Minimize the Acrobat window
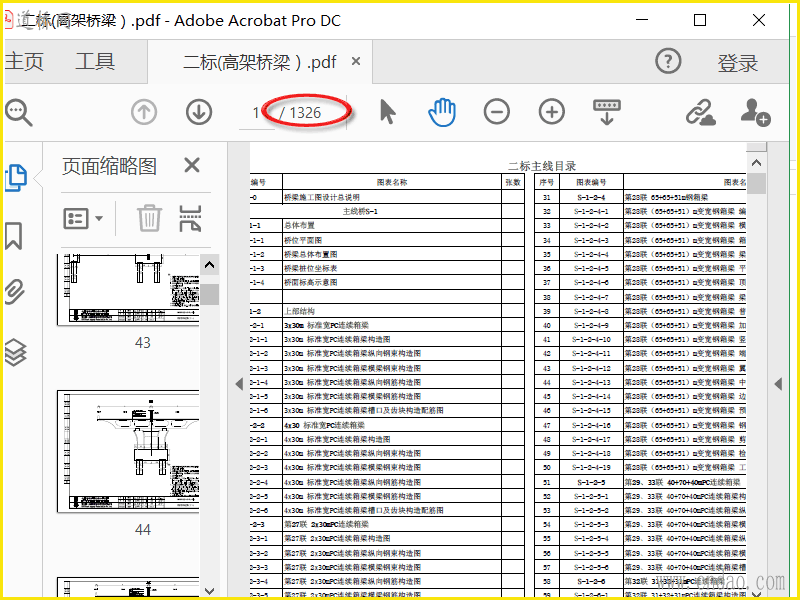 click(x=642, y=20)
